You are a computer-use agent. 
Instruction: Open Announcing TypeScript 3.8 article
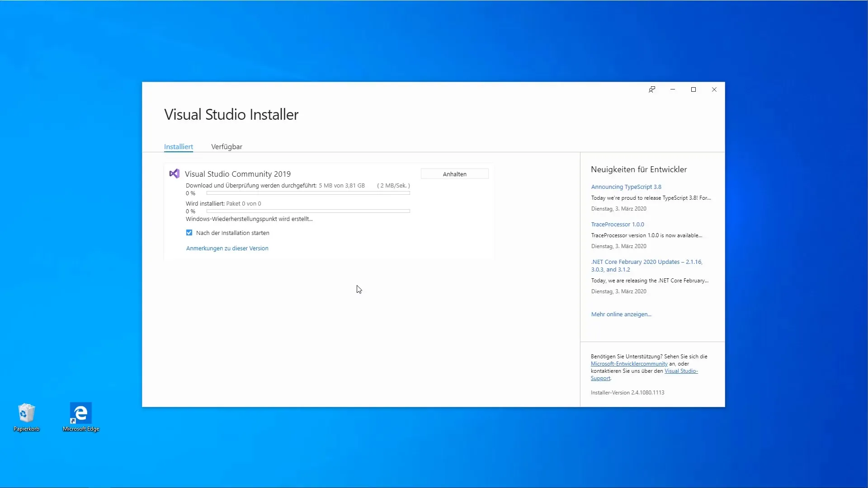pyautogui.click(x=626, y=187)
